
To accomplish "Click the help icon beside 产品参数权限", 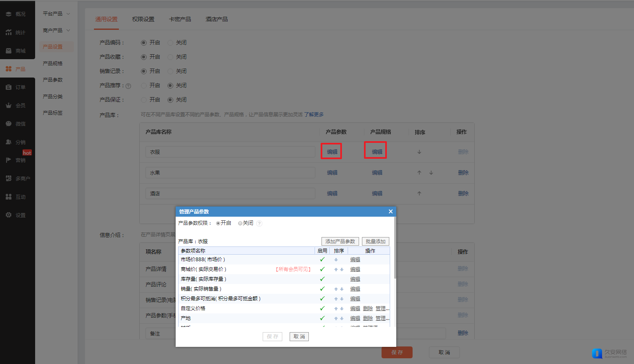I will [259, 223].
